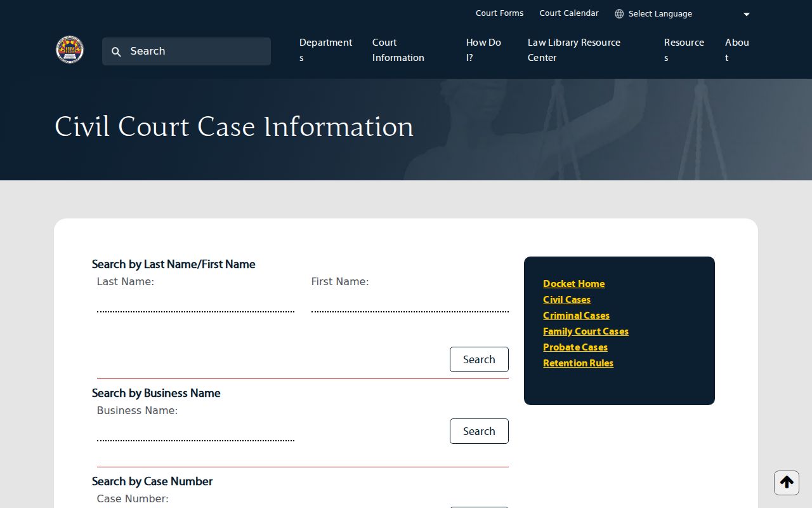Open the Docket Home link

[574, 284]
